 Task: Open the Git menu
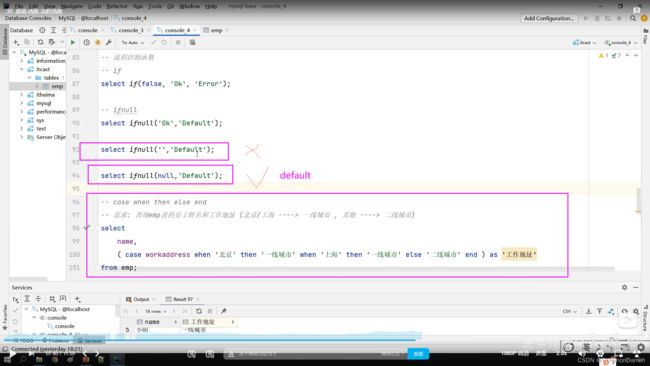click(x=170, y=6)
